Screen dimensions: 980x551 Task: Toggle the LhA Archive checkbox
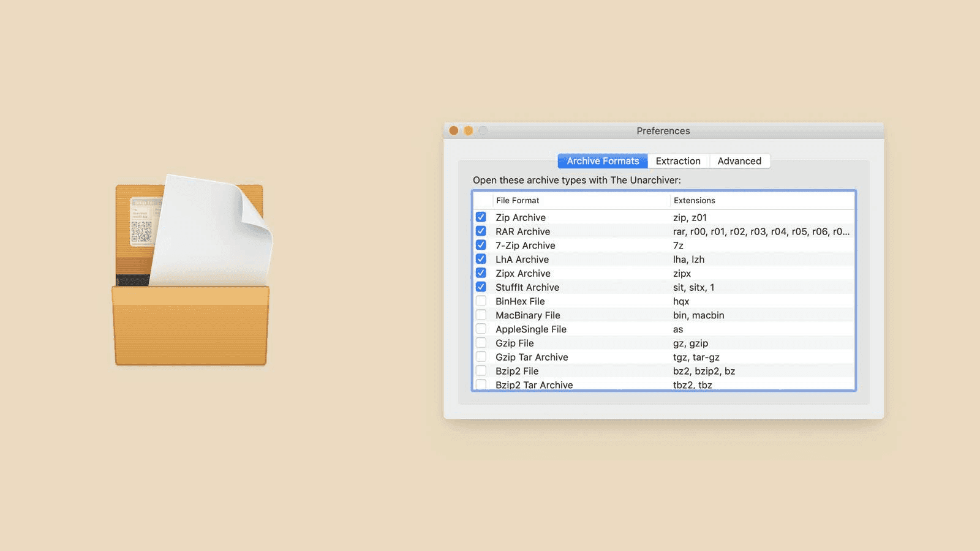481,259
